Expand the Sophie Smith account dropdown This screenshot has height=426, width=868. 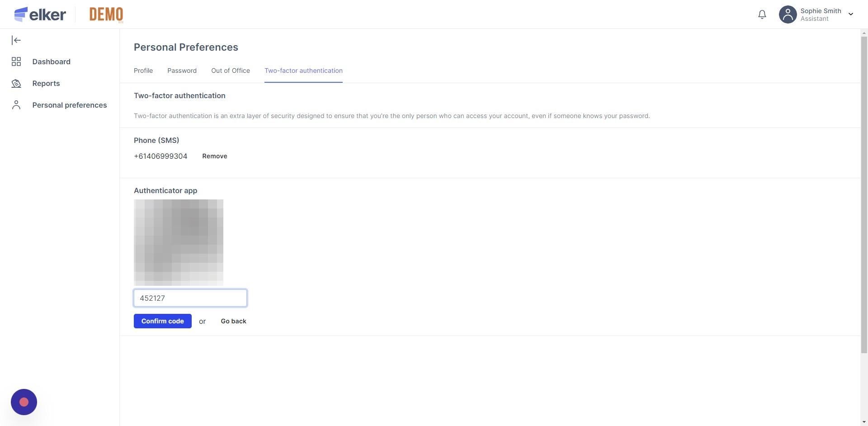[851, 14]
